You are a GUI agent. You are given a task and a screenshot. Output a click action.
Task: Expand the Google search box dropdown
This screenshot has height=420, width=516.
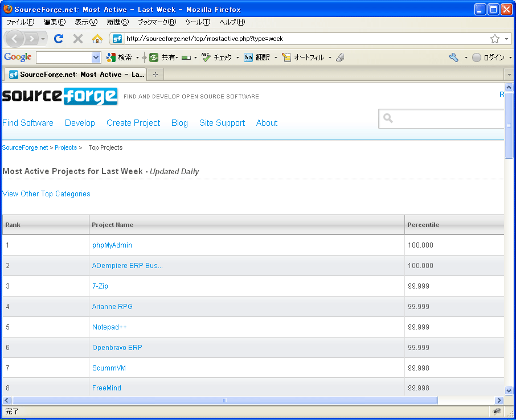pos(96,57)
